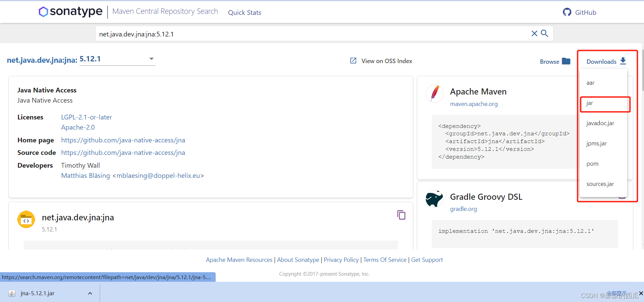This screenshot has width=644, height=302.
Task: Select jpms.jar from Downloads menu
Action: (603, 143)
